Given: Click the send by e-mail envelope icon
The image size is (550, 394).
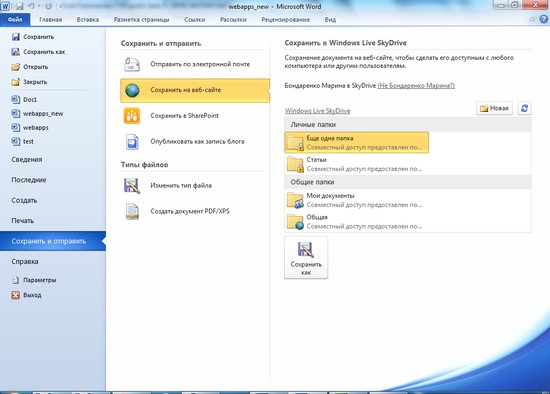Looking at the screenshot, I should tap(132, 64).
